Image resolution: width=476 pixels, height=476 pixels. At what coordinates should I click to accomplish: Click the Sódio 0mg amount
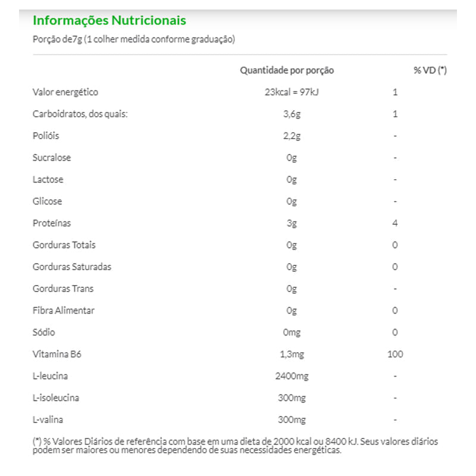[292, 333]
